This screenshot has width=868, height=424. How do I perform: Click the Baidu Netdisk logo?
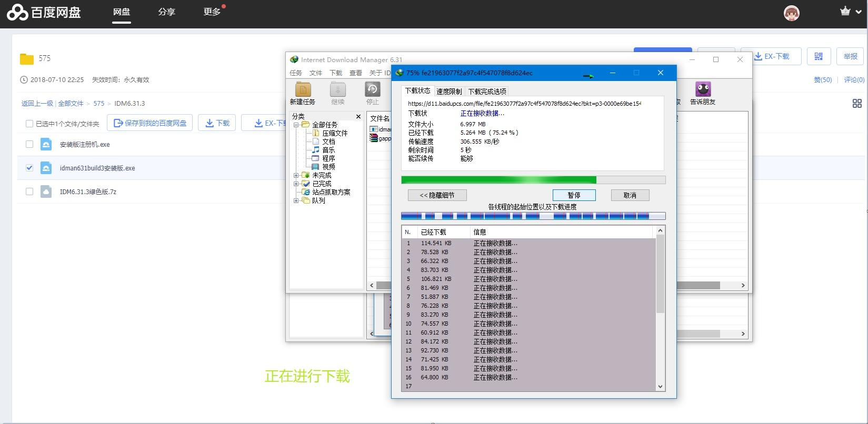[44, 12]
